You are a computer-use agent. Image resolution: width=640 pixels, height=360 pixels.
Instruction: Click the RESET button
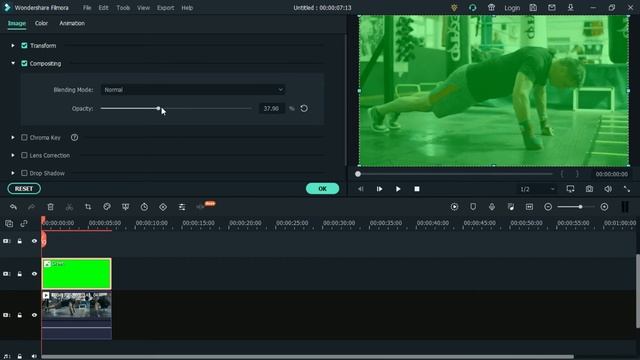point(24,189)
